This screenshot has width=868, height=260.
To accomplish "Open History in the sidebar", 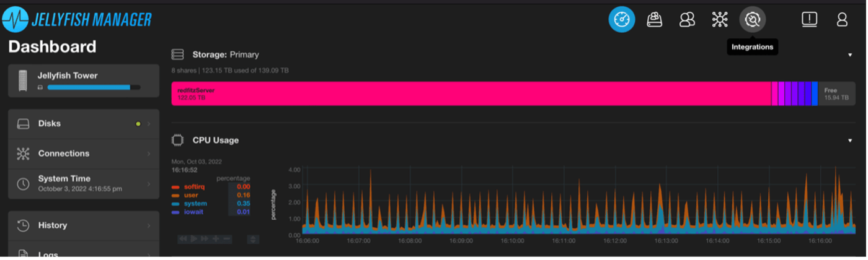I will [x=84, y=225].
